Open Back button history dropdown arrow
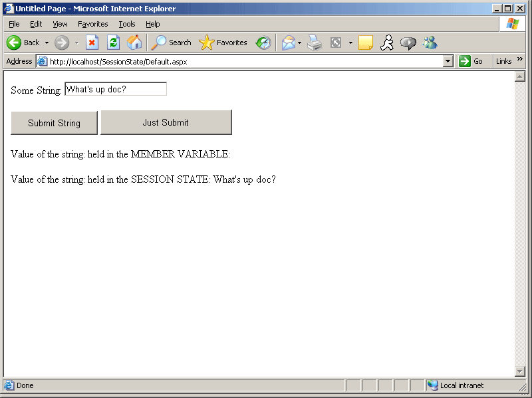This screenshot has height=398, width=532. (47, 43)
